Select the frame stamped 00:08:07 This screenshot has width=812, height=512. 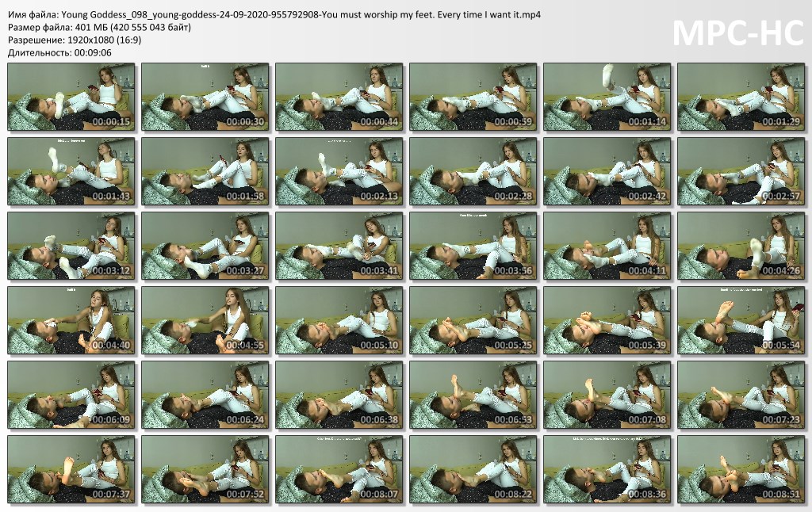[339, 469]
